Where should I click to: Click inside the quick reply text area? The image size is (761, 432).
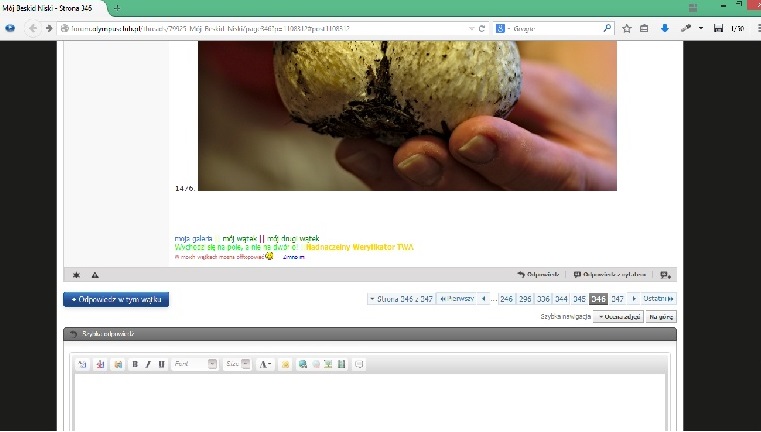point(370,400)
